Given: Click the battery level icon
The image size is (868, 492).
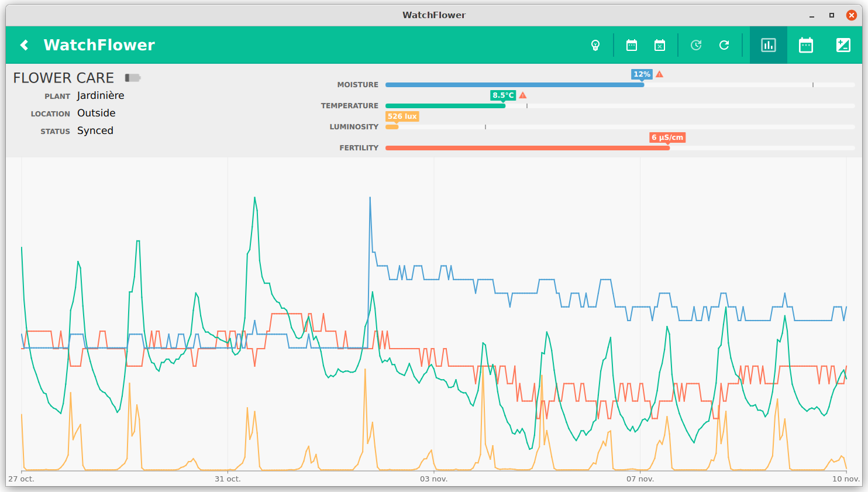Looking at the screenshot, I should (x=133, y=78).
